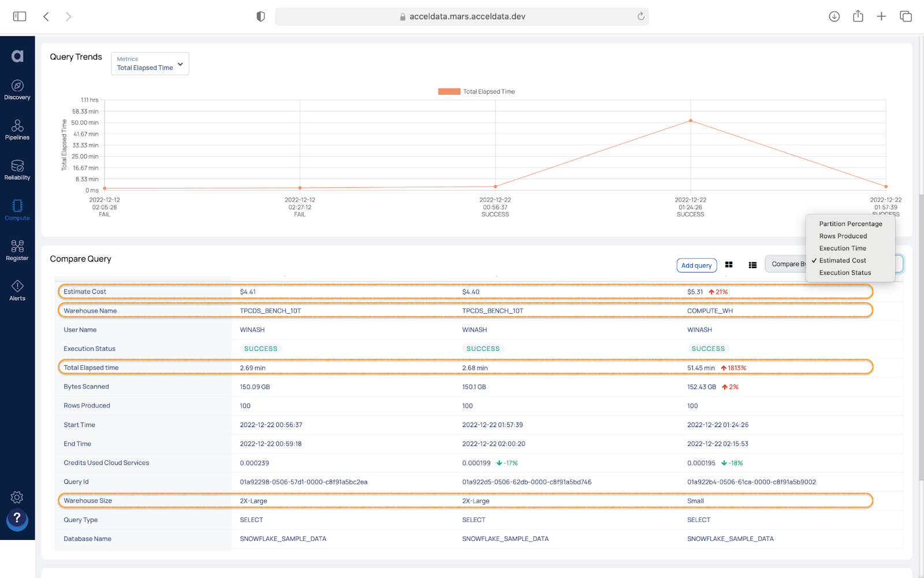Open the Metrics dropdown in Query Trends

pos(150,64)
